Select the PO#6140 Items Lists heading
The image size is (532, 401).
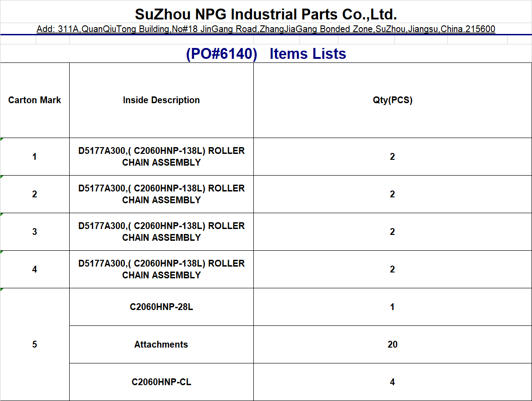point(266,54)
